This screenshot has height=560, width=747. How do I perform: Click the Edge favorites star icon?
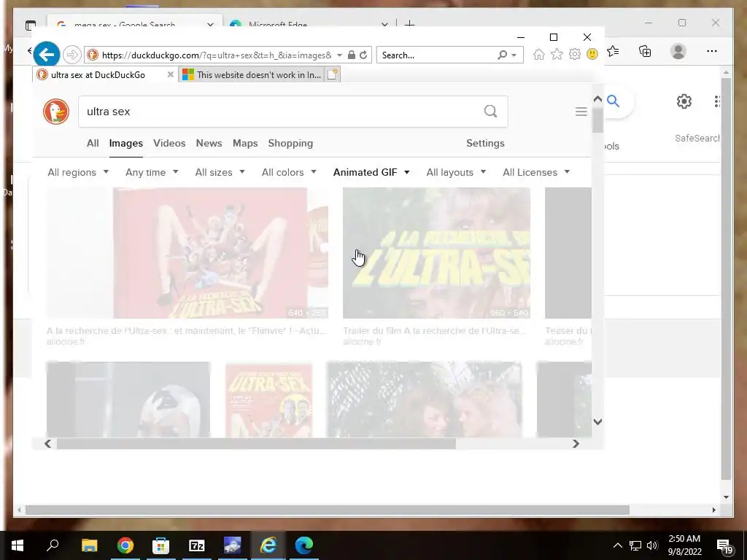coord(614,51)
